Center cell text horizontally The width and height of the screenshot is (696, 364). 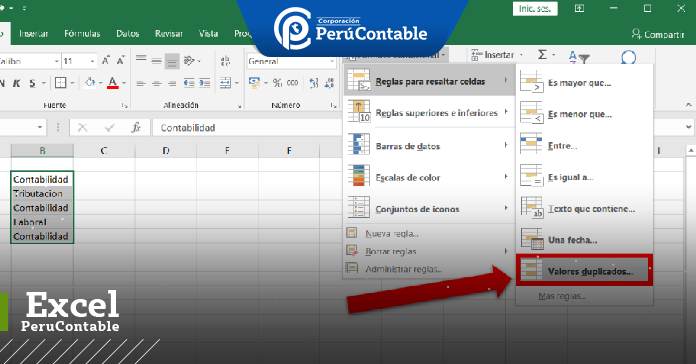point(156,83)
